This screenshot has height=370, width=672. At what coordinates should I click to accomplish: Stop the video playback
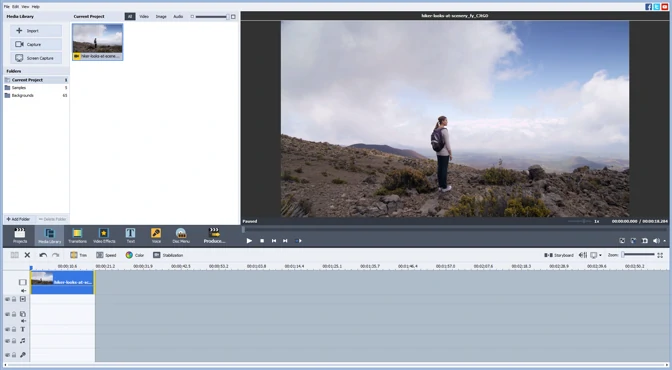pos(262,241)
